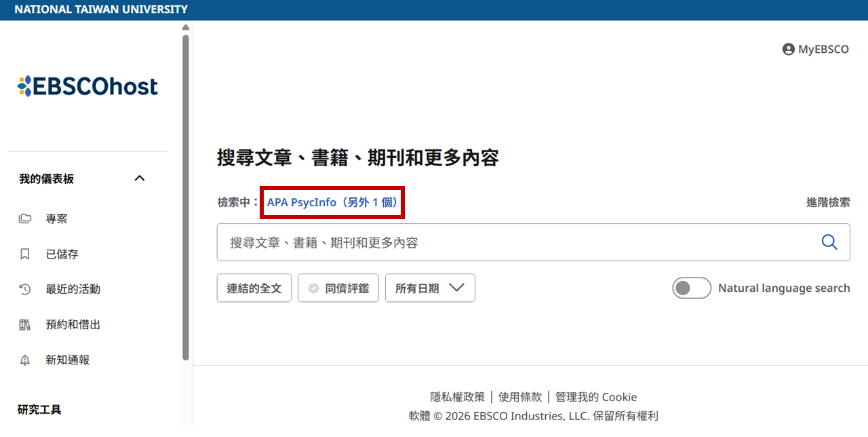Click the EBSCOhost logo
Image resolution: width=868 pixels, height=437 pixels.
coord(87,86)
